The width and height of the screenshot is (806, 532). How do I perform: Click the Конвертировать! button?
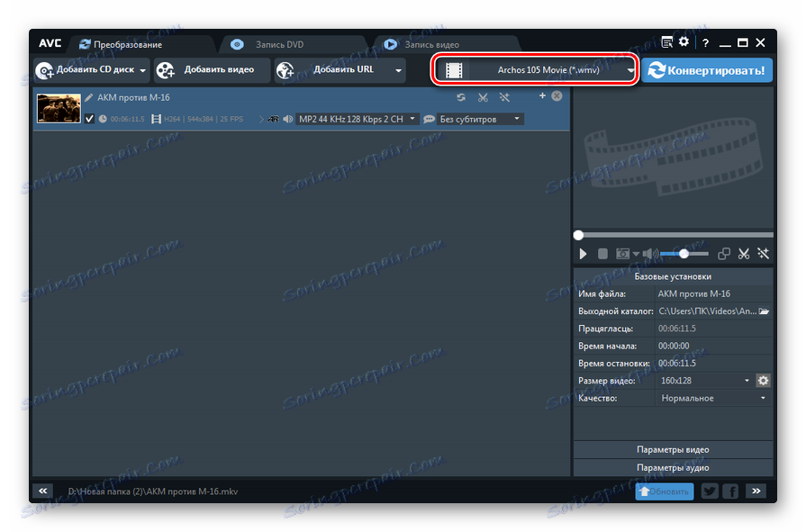tap(707, 70)
